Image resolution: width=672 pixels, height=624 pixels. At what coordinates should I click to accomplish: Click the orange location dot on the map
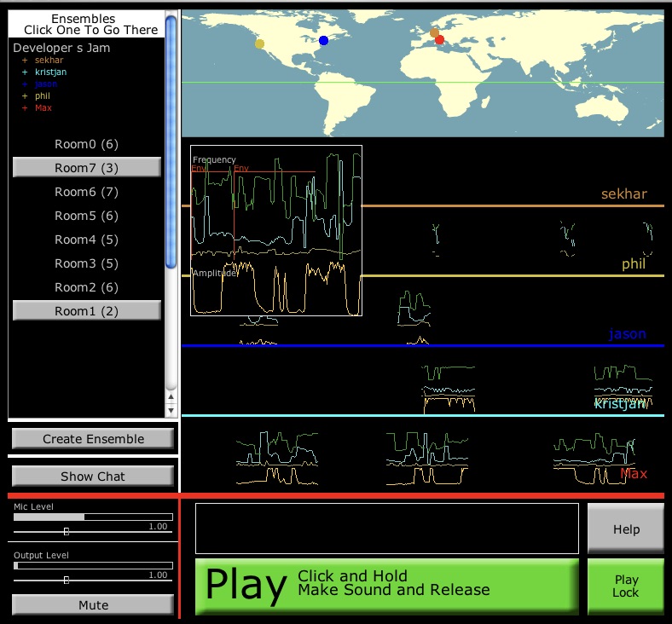pos(434,32)
